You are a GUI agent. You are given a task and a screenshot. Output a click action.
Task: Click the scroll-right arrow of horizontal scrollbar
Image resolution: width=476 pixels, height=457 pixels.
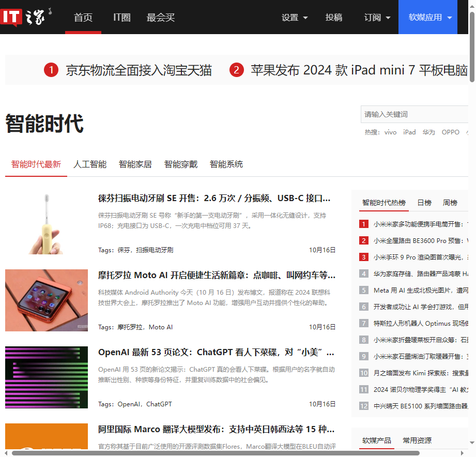coord(463,453)
